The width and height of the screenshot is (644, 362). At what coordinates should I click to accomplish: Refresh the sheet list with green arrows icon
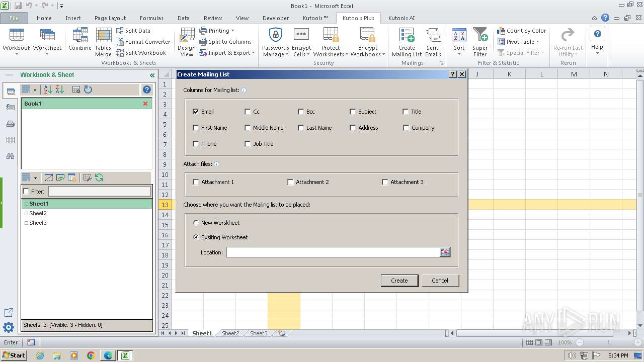coord(99,177)
